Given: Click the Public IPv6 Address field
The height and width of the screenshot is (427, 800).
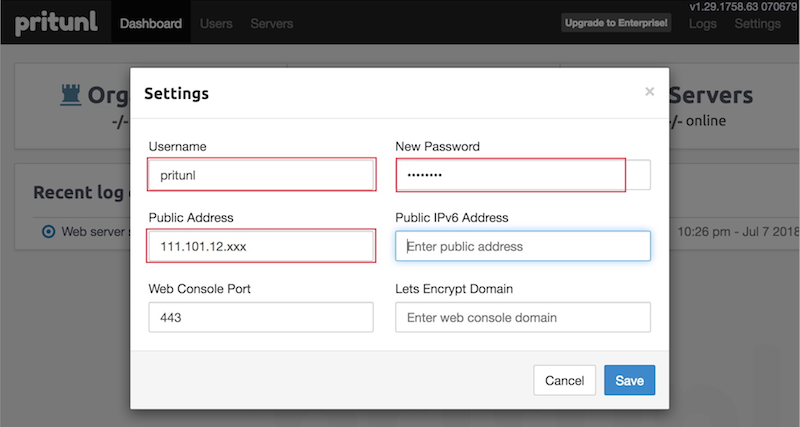Looking at the screenshot, I should tap(523, 246).
